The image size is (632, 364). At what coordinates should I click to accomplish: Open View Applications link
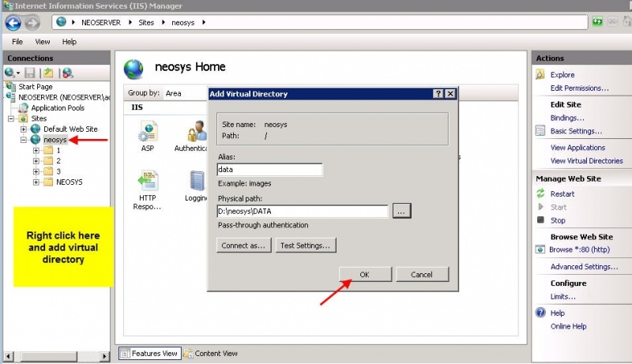(x=577, y=148)
